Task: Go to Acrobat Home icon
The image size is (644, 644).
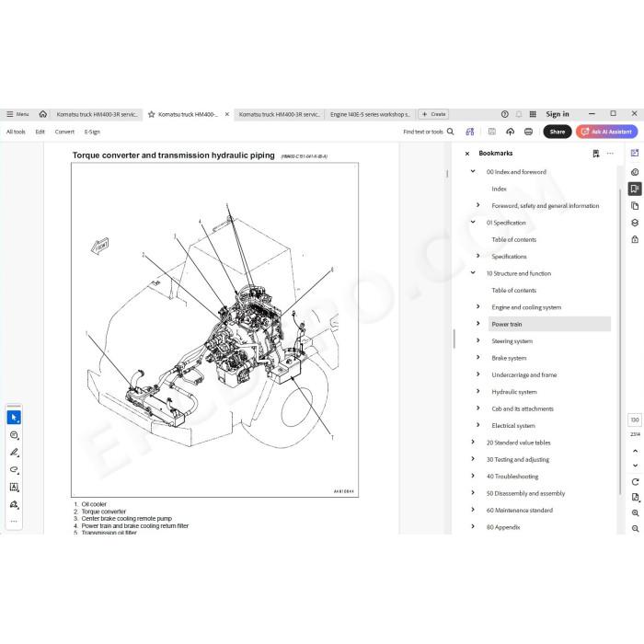Action: 42,114
